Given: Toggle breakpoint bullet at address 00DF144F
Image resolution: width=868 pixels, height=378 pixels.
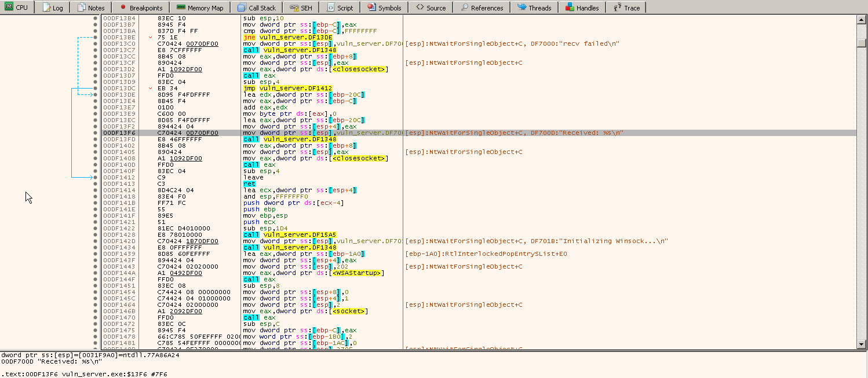Looking at the screenshot, I should click(96, 279).
